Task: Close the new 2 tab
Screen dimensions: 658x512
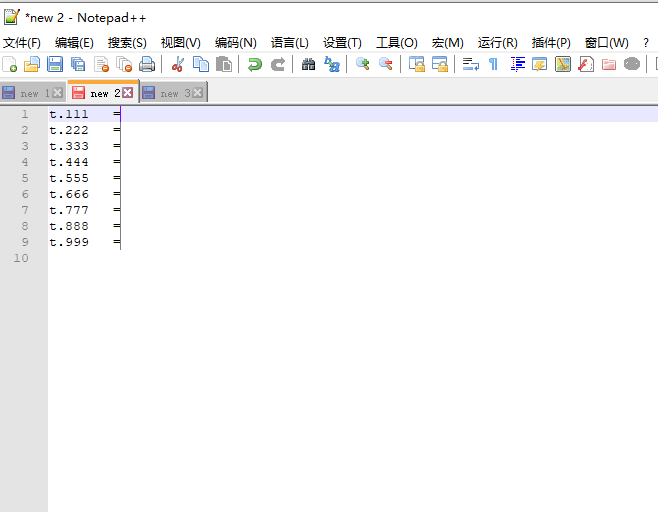Action: pyautogui.click(x=128, y=93)
